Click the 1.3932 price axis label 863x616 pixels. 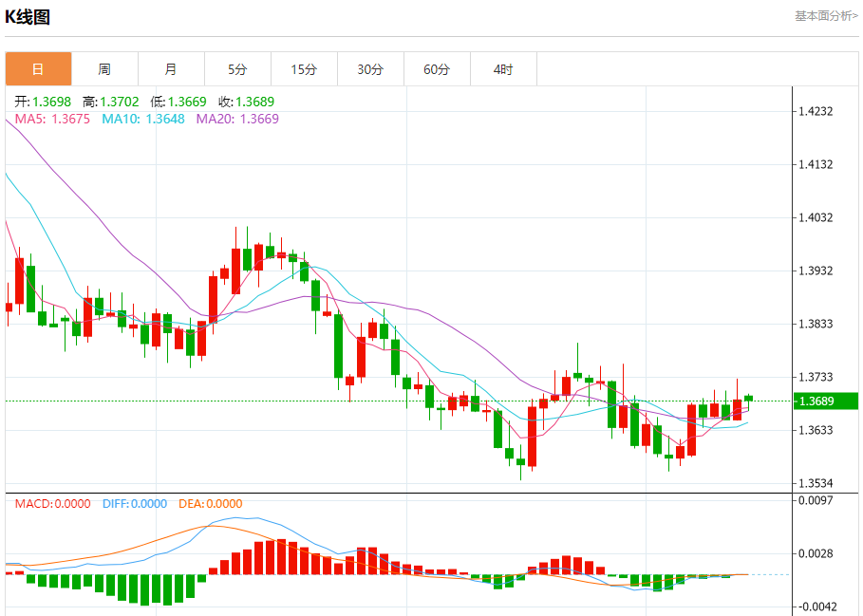point(816,271)
